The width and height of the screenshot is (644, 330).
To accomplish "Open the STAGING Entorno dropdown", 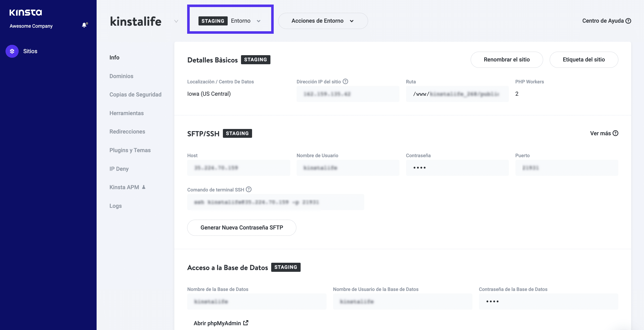I will [230, 21].
